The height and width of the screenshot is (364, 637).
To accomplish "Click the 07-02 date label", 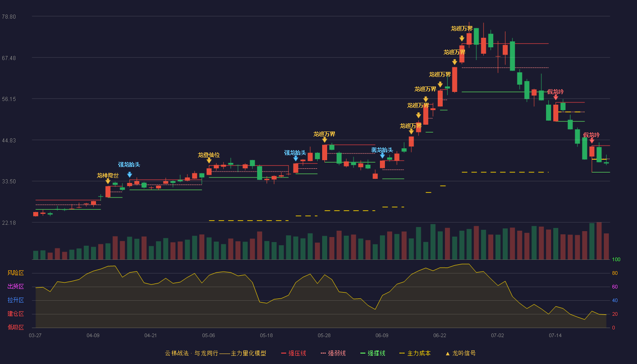I will pos(497,335).
